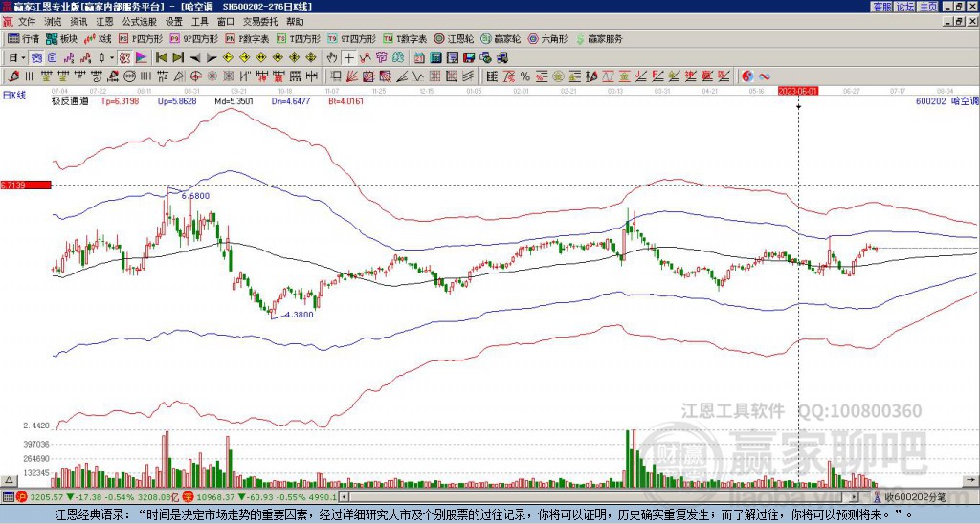The height and width of the screenshot is (524, 980).
Task: Select the hand pan tool
Action: click(x=332, y=57)
